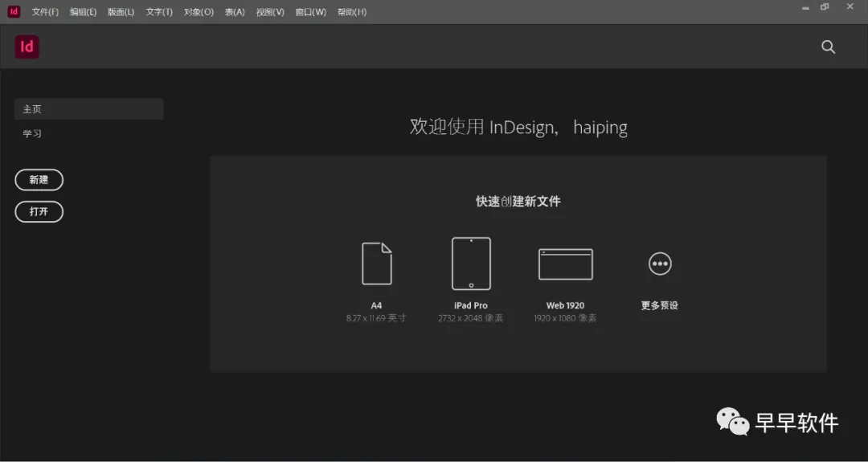Screen dimensions: 868x462
Task: Open the 编辑(E) menu
Action: click(x=83, y=11)
